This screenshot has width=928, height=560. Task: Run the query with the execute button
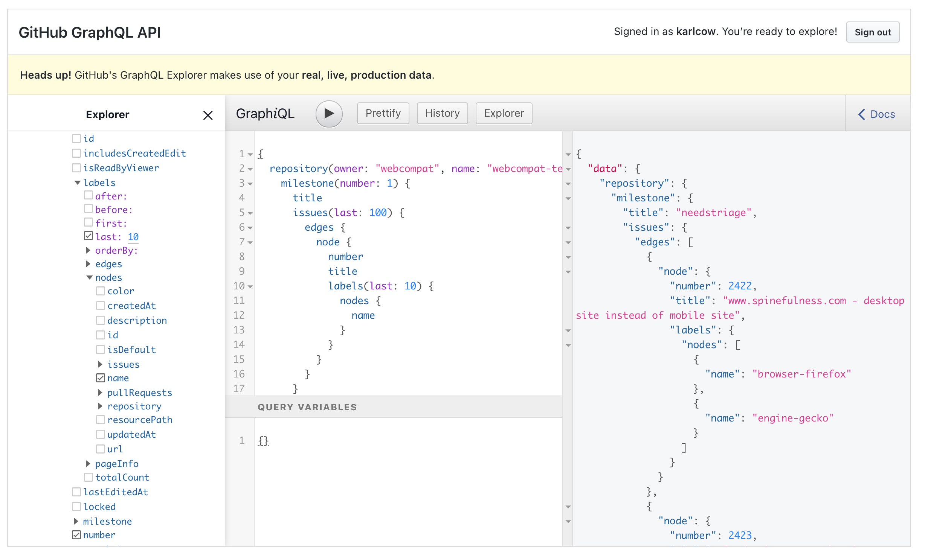(x=329, y=114)
